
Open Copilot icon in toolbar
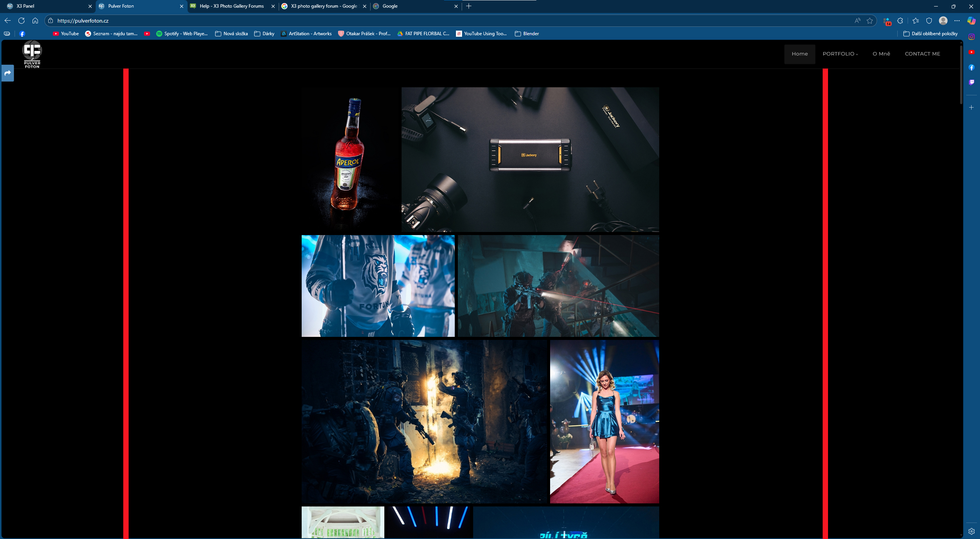pos(971,21)
